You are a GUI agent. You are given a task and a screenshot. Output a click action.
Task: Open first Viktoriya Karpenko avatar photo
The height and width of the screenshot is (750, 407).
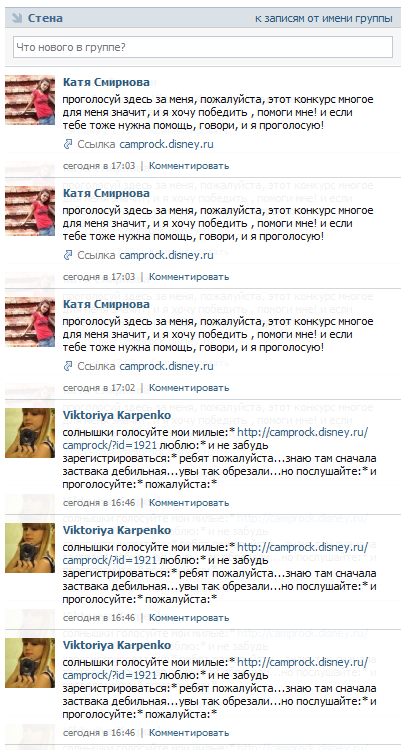(30, 433)
